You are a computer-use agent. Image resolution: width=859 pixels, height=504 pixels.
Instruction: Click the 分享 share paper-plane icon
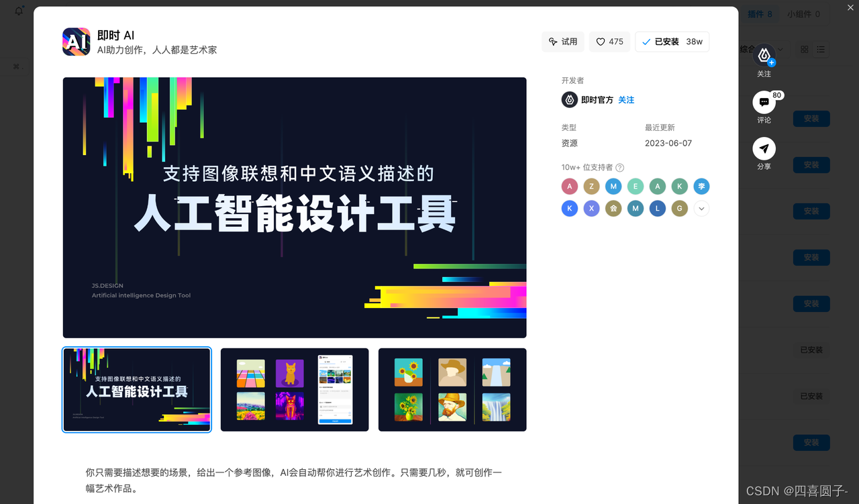click(x=764, y=148)
